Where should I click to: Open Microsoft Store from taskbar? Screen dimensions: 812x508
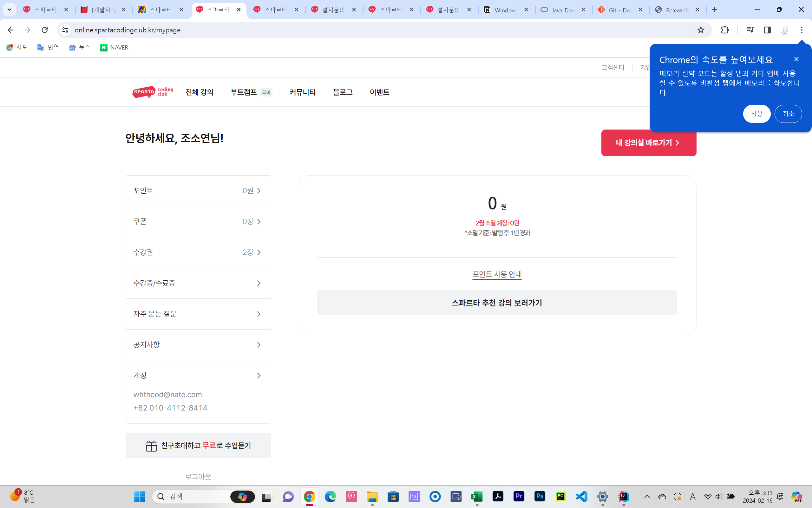click(x=393, y=497)
